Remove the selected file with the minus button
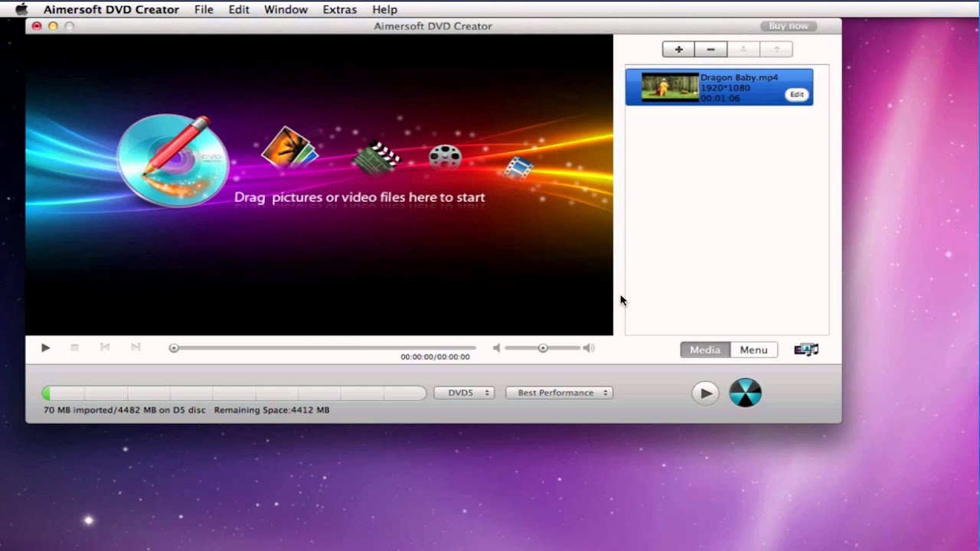The width and height of the screenshot is (980, 551). tap(711, 50)
